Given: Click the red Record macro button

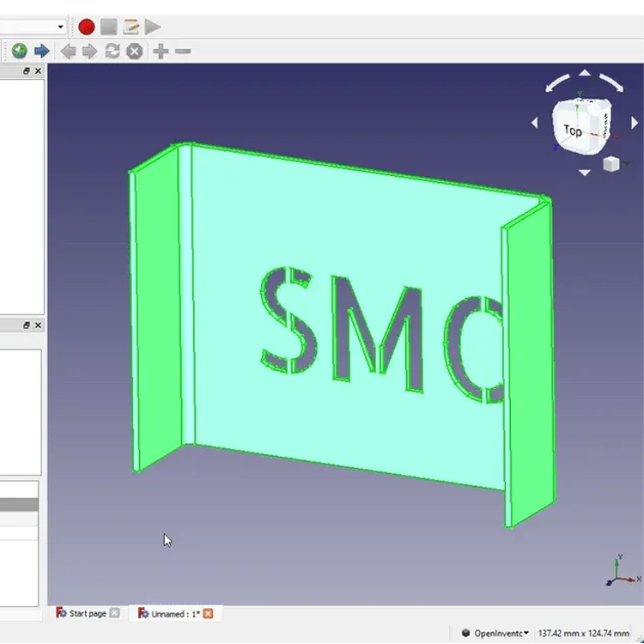Looking at the screenshot, I should 87,27.
